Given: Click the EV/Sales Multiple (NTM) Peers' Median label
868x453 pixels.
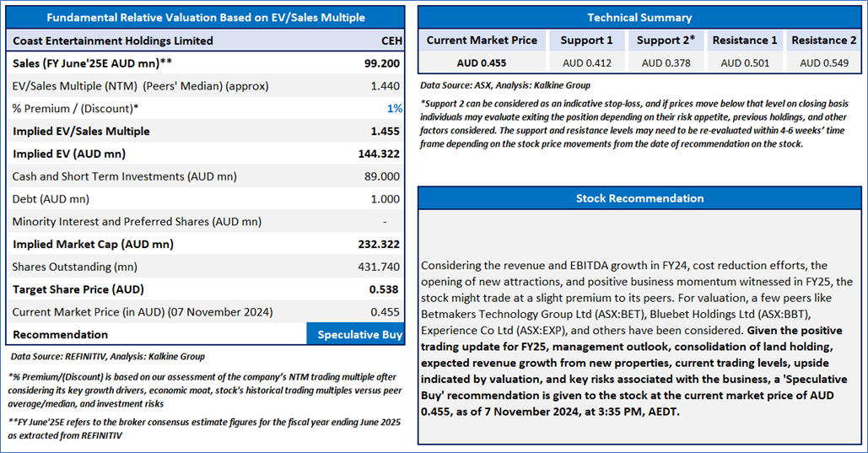Looking at the screenshot, I should (x=141, y=86).
